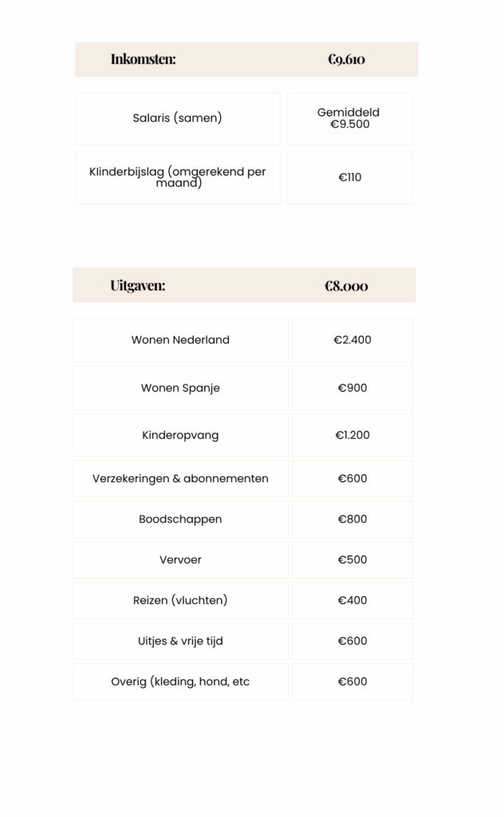504x817 pixels.
Task: Click the Verzekeringen & abonnementen cell
Action: click(180, 479)
